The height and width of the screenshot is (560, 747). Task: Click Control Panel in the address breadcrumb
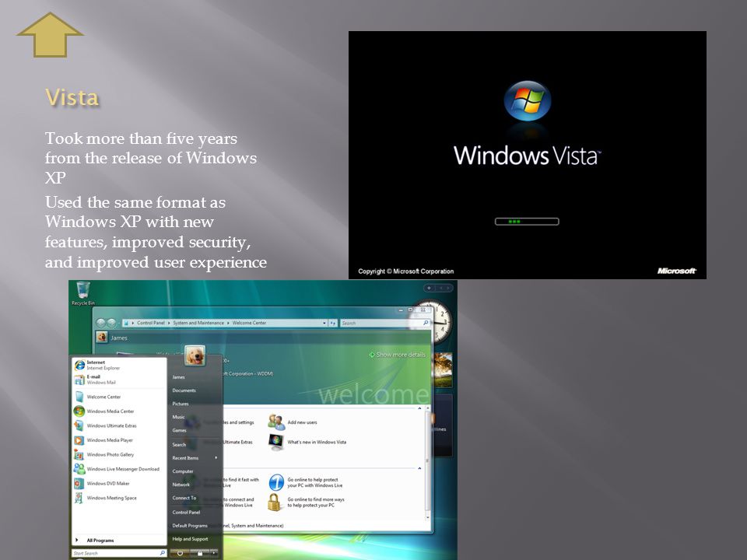pyautogui.click(x=150, y=323)
